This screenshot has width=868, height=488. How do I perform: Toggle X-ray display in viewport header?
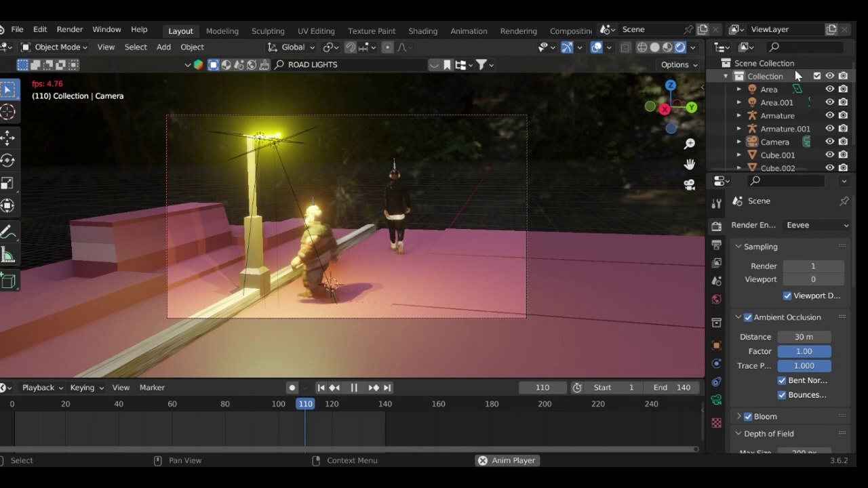625,47
